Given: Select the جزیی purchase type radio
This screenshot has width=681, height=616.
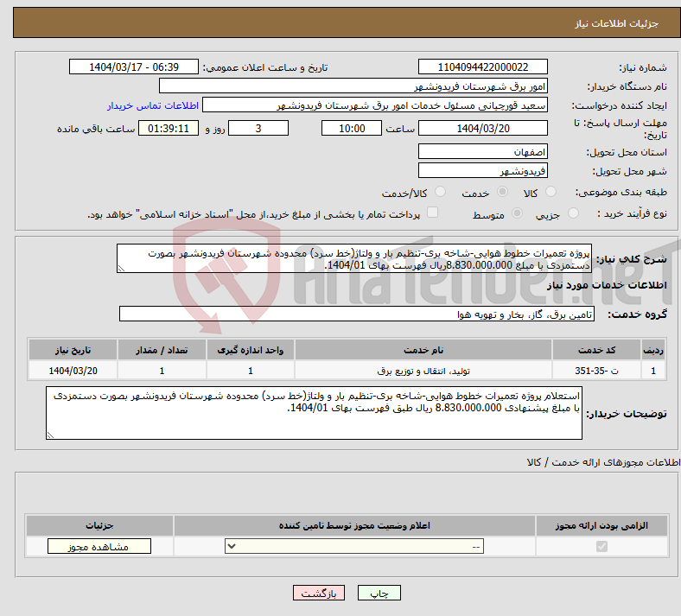Looking at the screenshot, I should coord(573,213).
